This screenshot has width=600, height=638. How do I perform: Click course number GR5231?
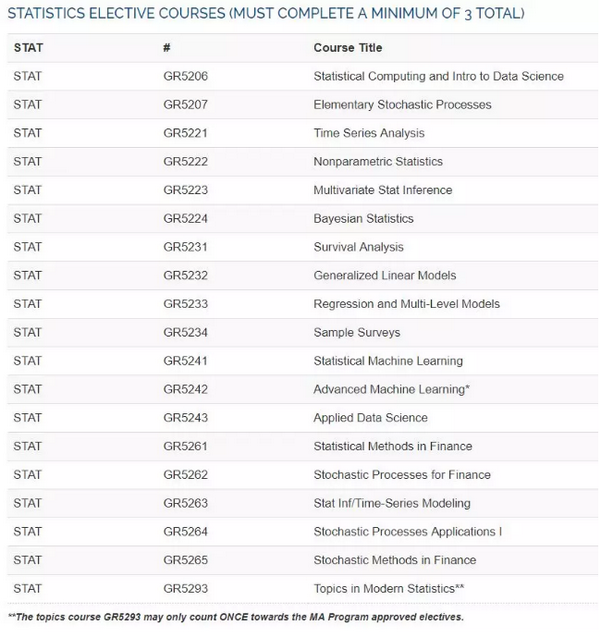pos(185,247)
